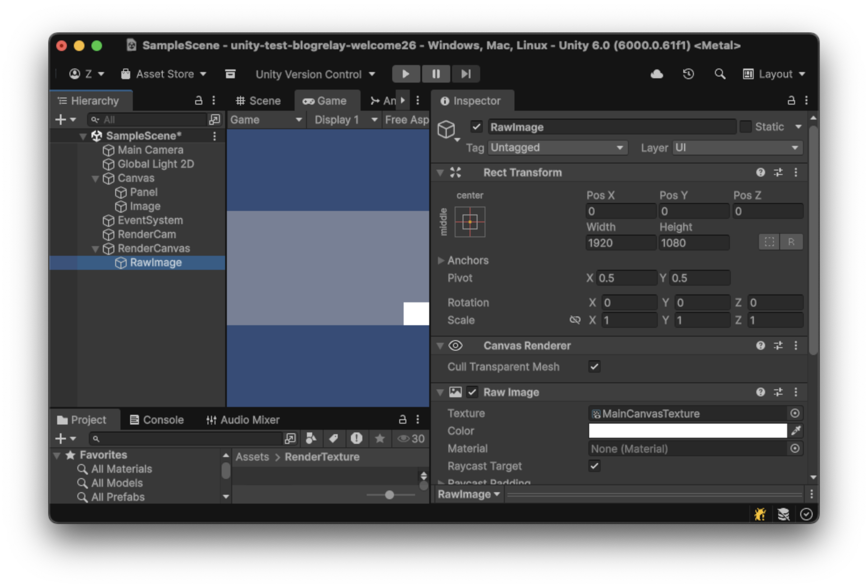The width and height of the screenshot is (868, 588).
Task: Click the white Color swatch field
Action: [687, 431]
